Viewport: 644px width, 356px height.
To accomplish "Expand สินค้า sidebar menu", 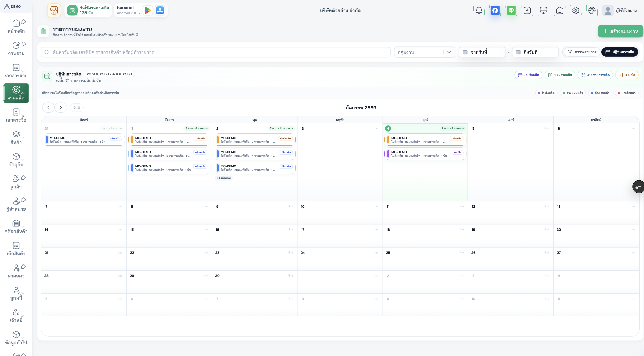I will [16, 138].
